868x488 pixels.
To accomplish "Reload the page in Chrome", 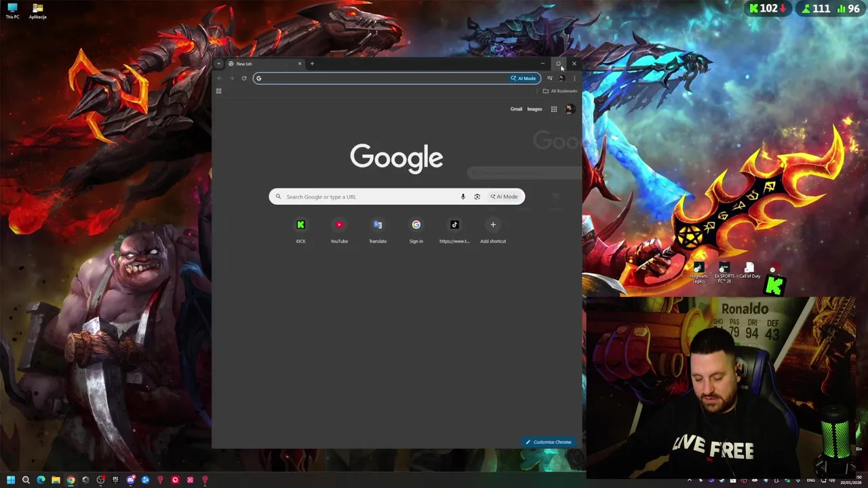I will (244, 78).
